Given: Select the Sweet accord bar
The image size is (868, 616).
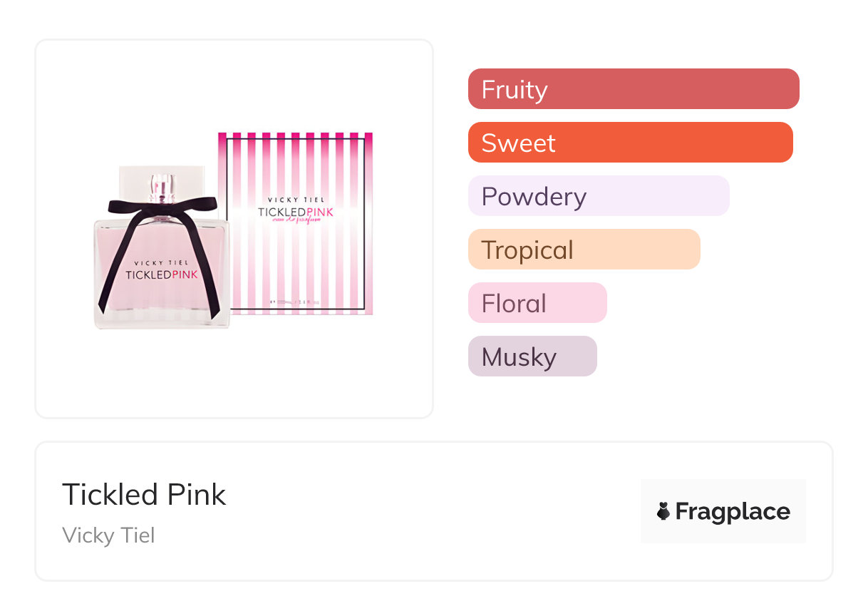Looking at the screenshot, I should (630, 143).
